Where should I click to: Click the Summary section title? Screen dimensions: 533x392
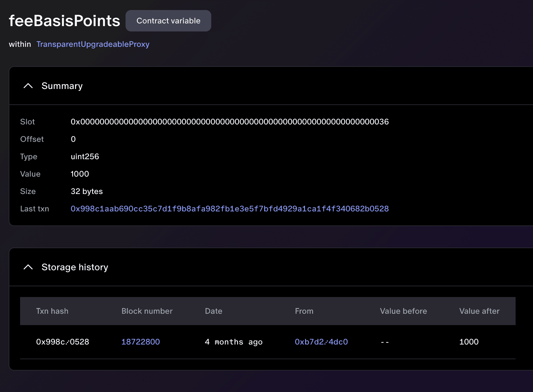[62, 86]
